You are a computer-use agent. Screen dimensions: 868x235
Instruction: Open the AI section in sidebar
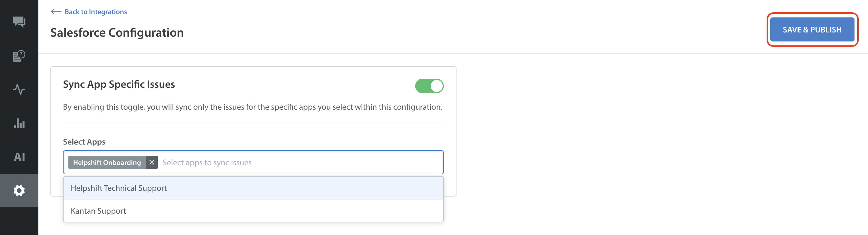[x=19, y=157]
